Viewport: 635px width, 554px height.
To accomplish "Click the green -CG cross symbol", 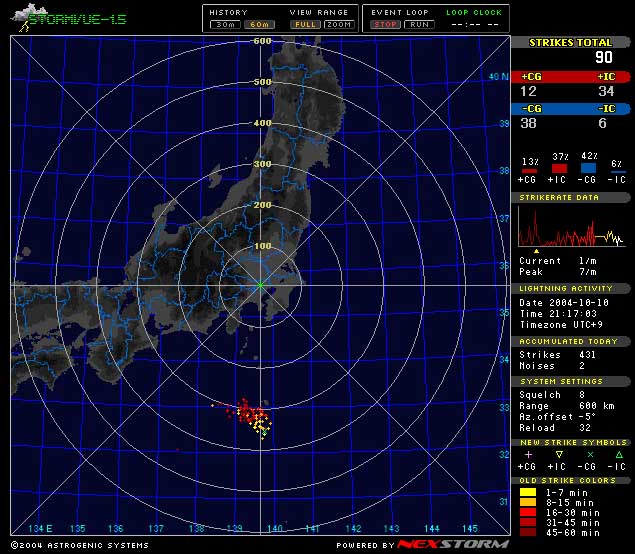I will [x=588, y=454].
